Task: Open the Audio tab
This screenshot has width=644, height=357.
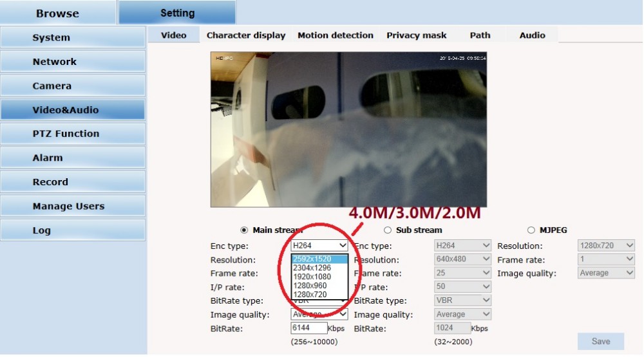Action: 532,35
